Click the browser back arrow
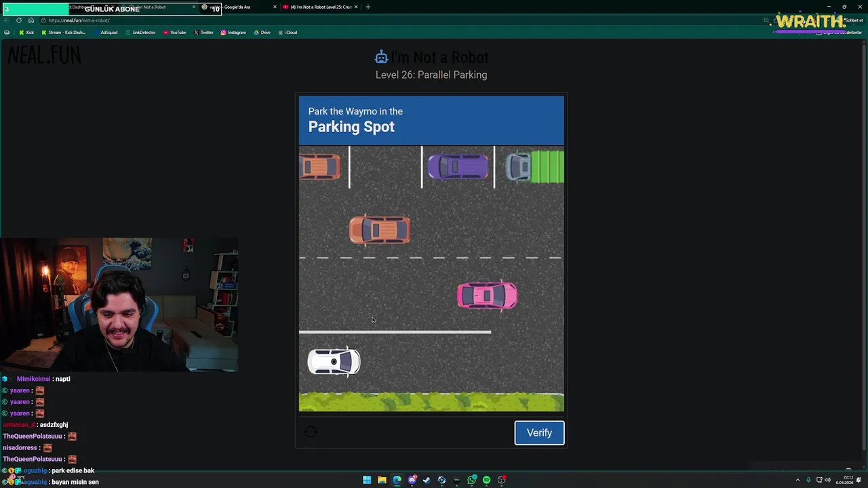 click(x=7, y=20)
